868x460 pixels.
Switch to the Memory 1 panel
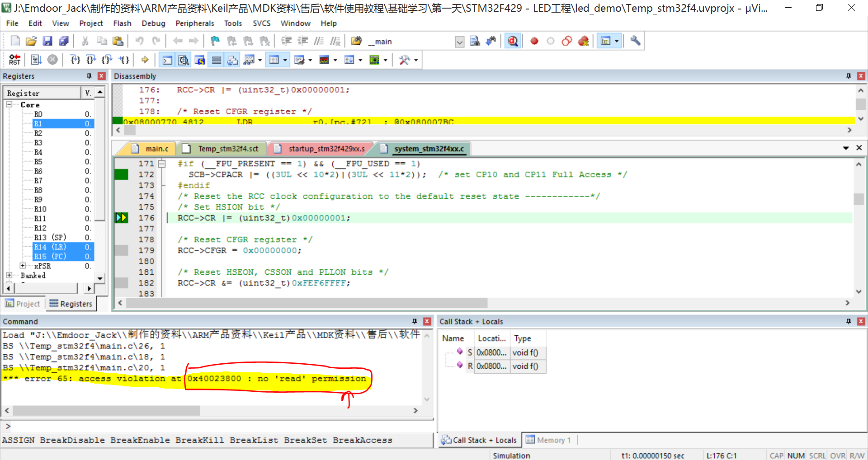pyautogui.click(x=554, y=440)
